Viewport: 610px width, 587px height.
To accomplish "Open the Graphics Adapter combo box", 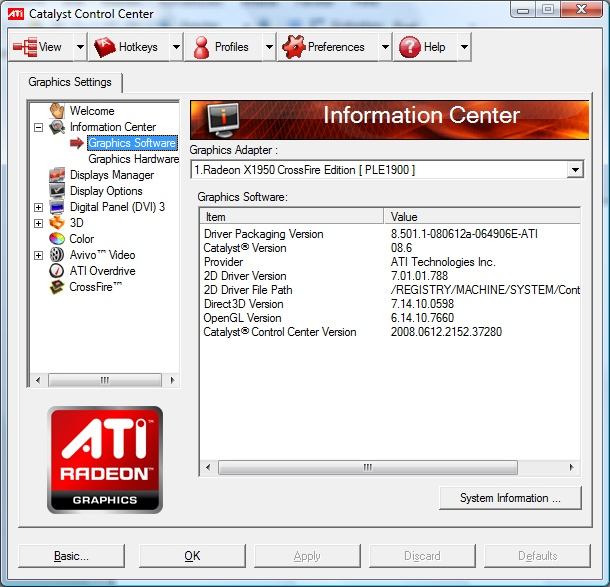I will pos(387,170).
